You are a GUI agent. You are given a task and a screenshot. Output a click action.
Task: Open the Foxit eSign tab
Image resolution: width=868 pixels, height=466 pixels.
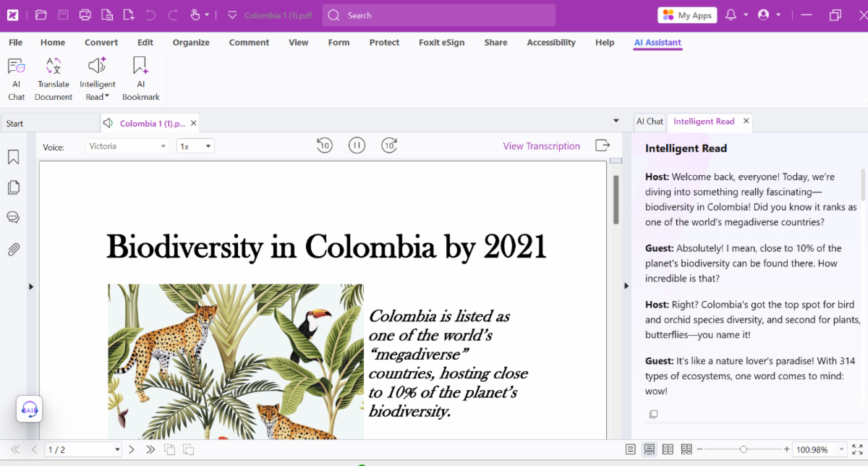pos(441,43)
